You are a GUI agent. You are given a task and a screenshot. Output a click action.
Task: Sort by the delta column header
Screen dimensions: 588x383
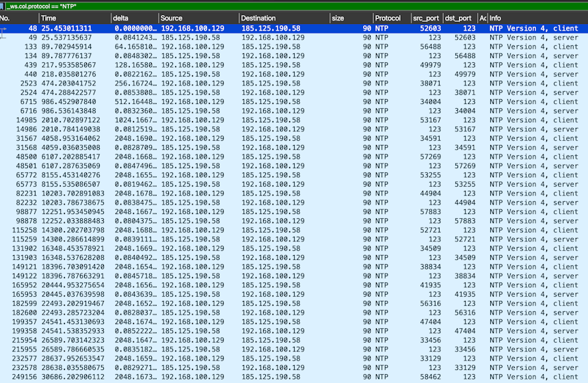pyautogui.click(x=135, y=18)
